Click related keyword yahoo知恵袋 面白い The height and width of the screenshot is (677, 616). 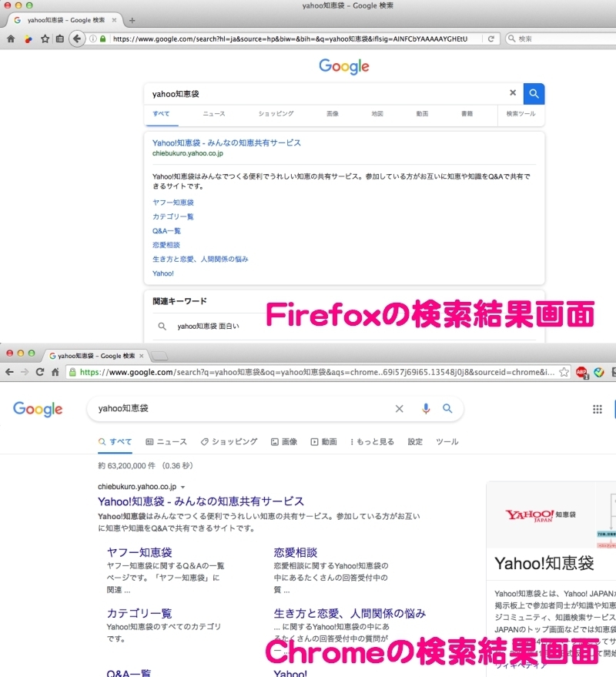pos(208,326)
